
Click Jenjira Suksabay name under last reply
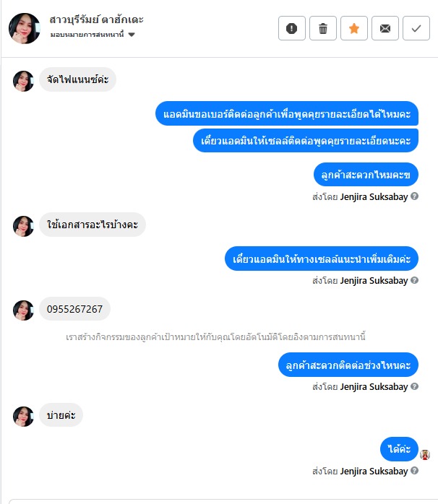point(374,472)
